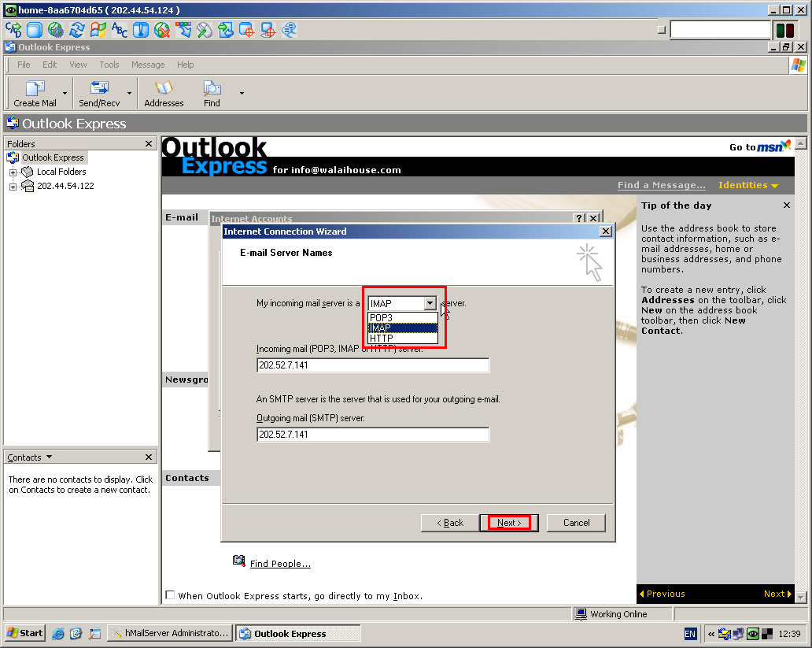Open the File menu

pos(24,65)
